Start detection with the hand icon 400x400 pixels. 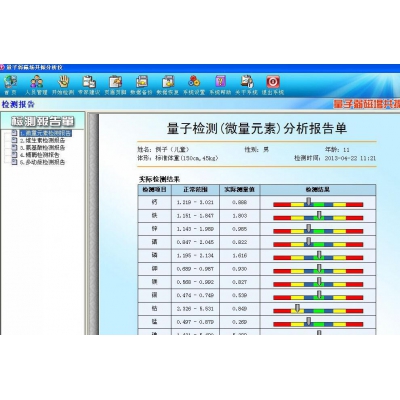(63, 82)
